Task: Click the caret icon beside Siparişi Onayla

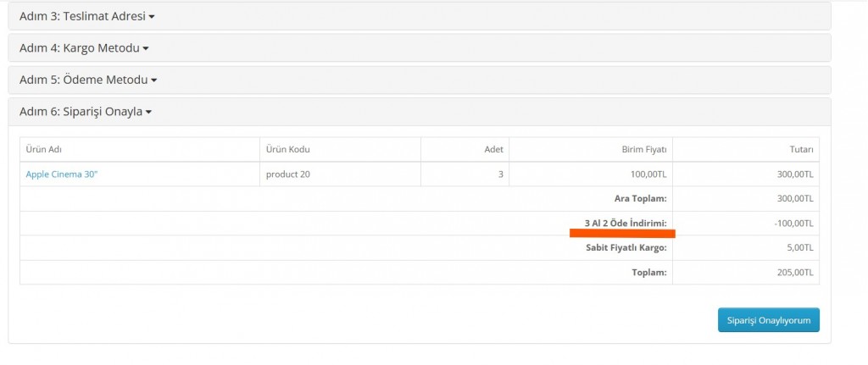Action: click(148, 112)
